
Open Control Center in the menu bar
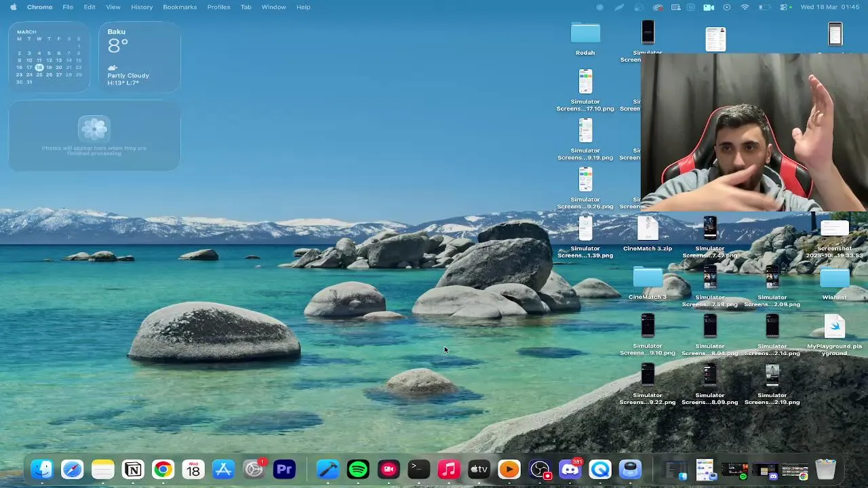(x=785, y=7)
